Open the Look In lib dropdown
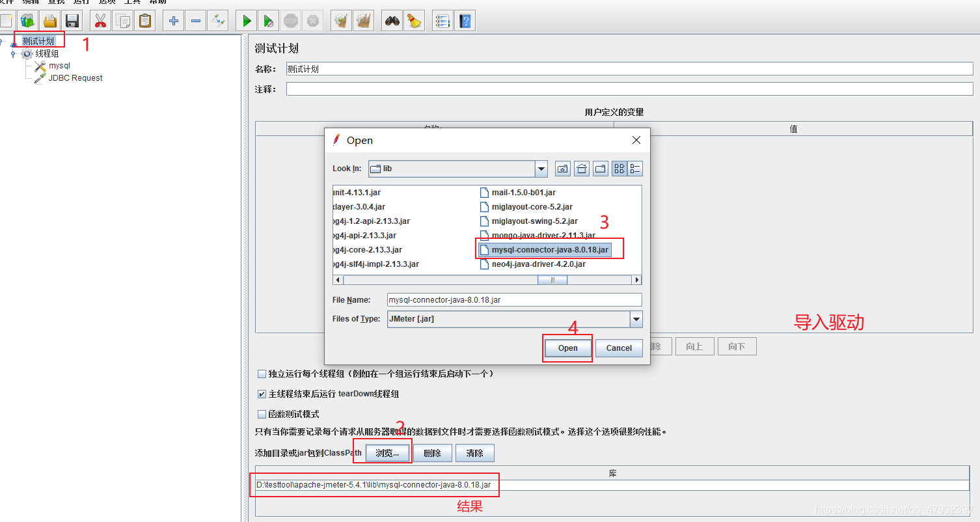Image resolution: width=980 pixels, height=522 pixels. pos(541,169)
